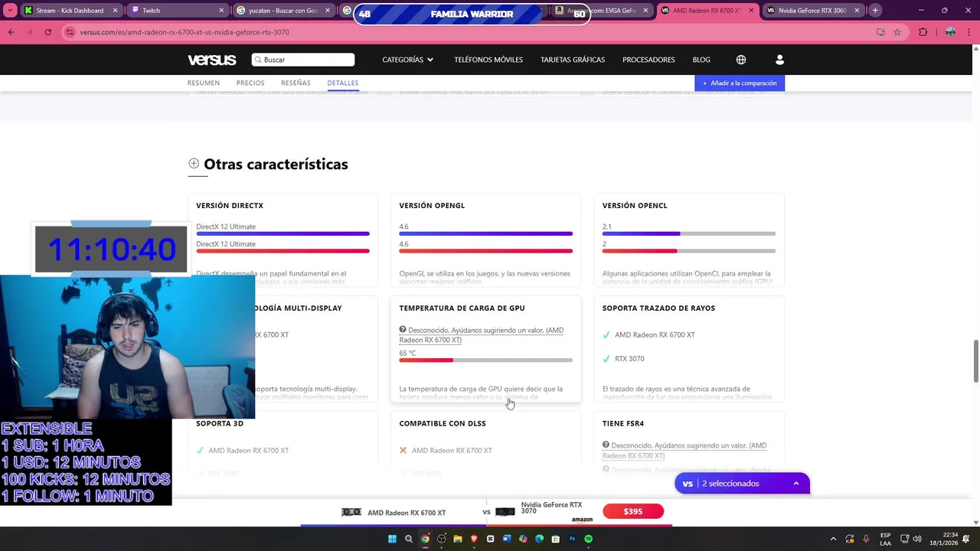This screenshot has height=551, width=980.
Task: Click AMD Radeon RX 6700 XT in bottom bar
Action: tap(407, 513)
